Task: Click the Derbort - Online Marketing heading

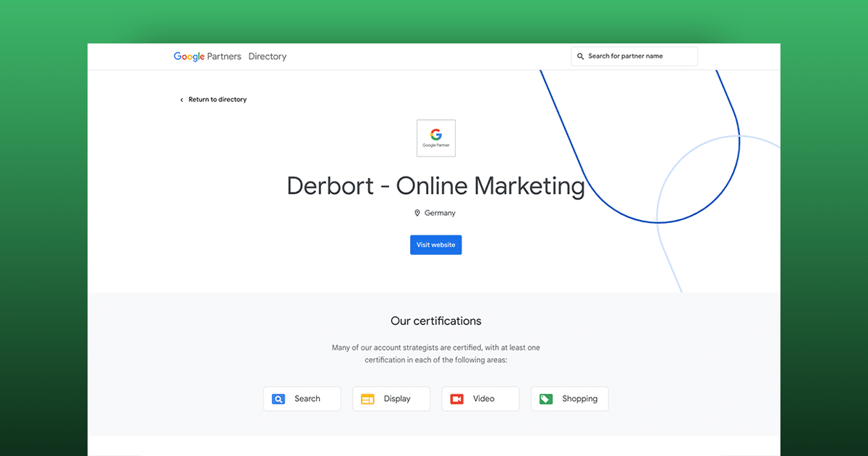Action: (x=435, y=186)
